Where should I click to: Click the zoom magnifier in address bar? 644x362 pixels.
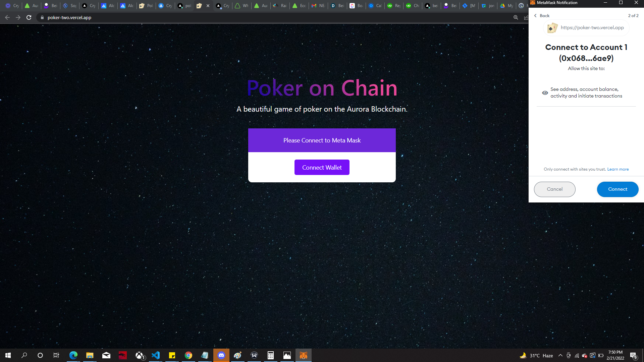click(516, 17)
